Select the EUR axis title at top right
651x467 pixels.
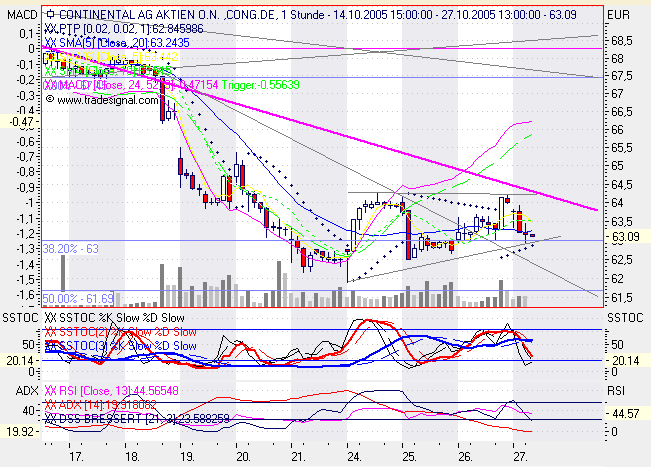(618, 15)
